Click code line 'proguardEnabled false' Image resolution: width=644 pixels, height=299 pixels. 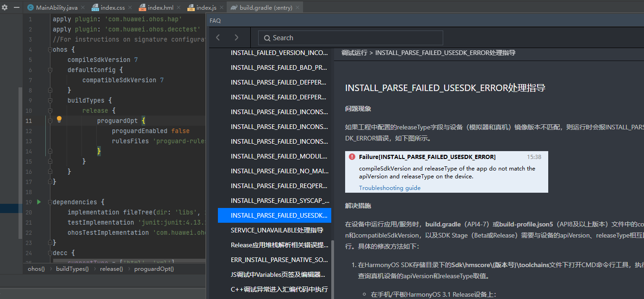(151, 131)
